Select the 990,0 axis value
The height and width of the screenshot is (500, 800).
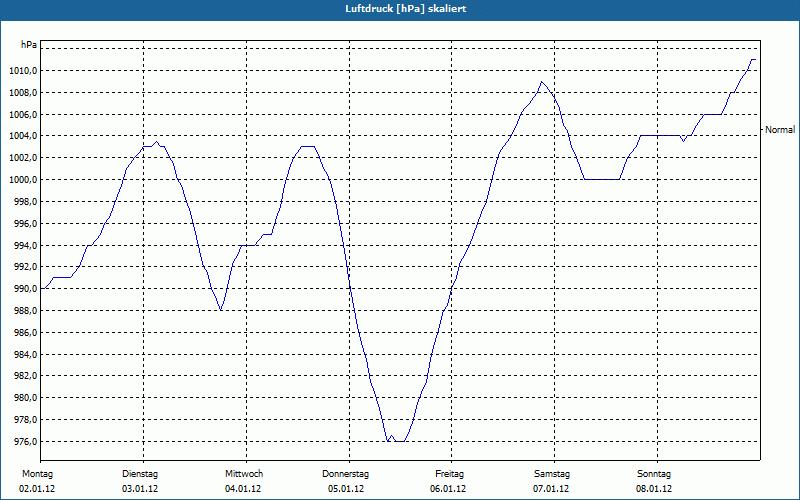[25, 289]
